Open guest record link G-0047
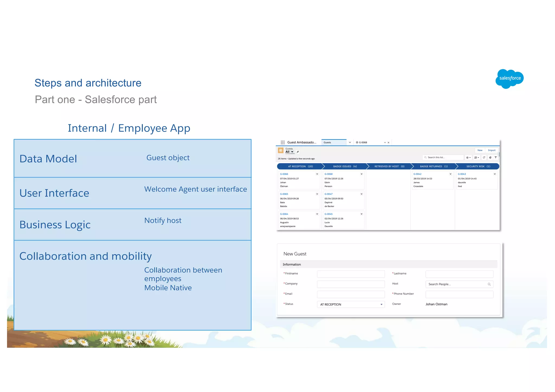This screenshot has width=555, height=392. click(328, 194)
